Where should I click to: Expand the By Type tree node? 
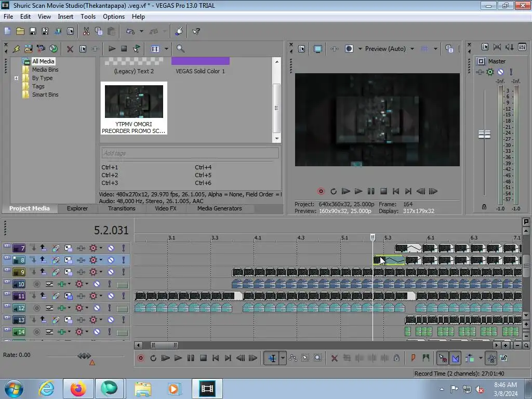16,78
